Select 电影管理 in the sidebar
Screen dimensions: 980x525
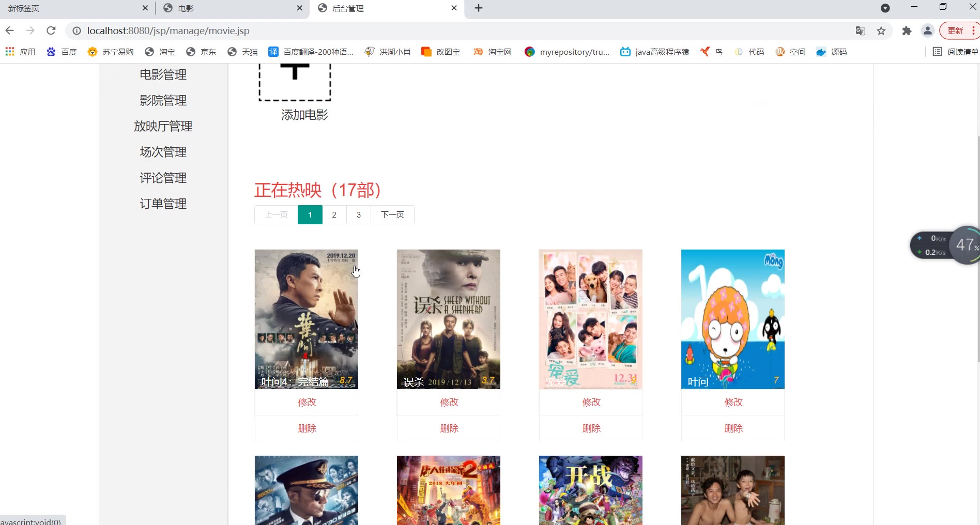[x=163, y=74]
